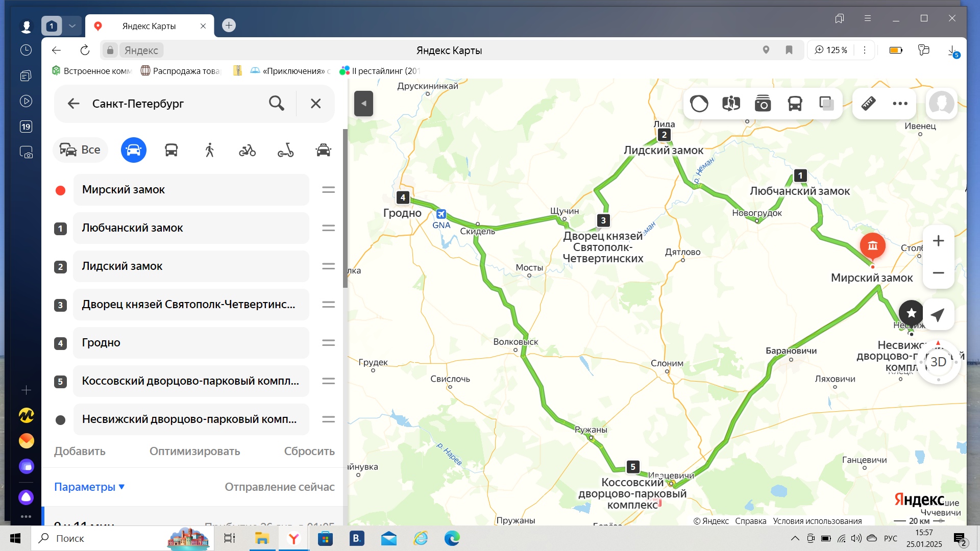This screenshot has width=980, height=551.
Task: Open the 125 % zoom indicator
Action: point(831,50)
